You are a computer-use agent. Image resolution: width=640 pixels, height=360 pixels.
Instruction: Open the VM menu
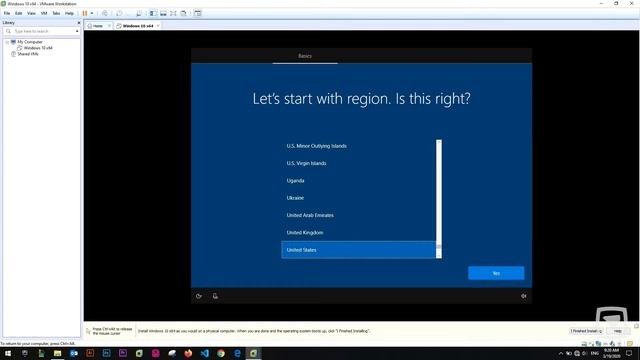[44, 13]
